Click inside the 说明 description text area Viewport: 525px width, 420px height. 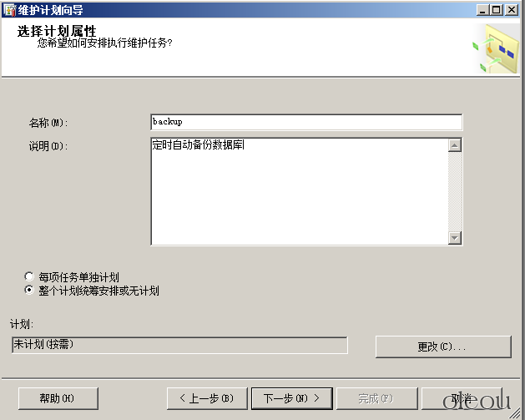click(x=300, y=191)
